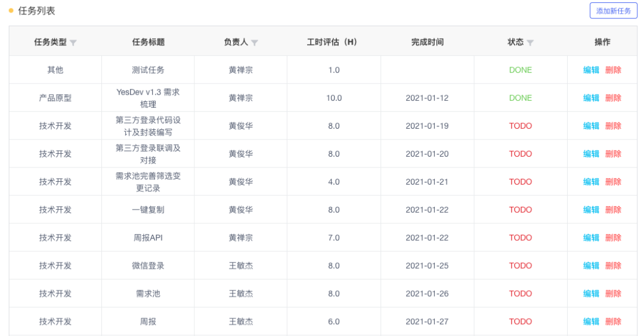Delete the 需求池完善筛选变更记录 task
The width and height of the screenshot is (644, 336).
(x=613, y=182)
